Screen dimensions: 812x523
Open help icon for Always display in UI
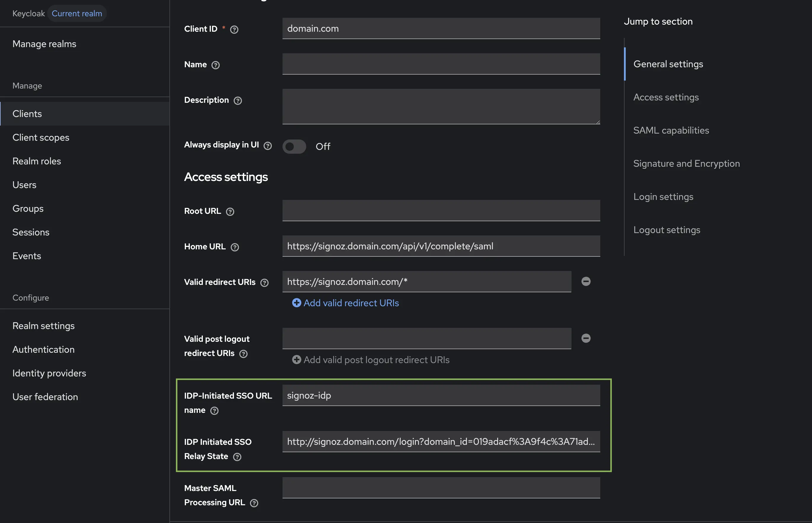click(x=268, y=146)
